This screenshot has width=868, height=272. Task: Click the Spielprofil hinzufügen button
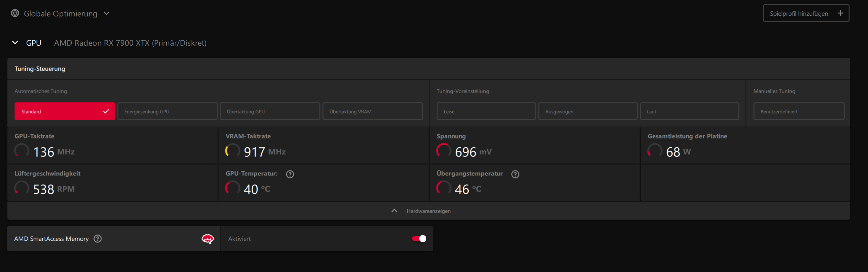[x=806, y=13]
